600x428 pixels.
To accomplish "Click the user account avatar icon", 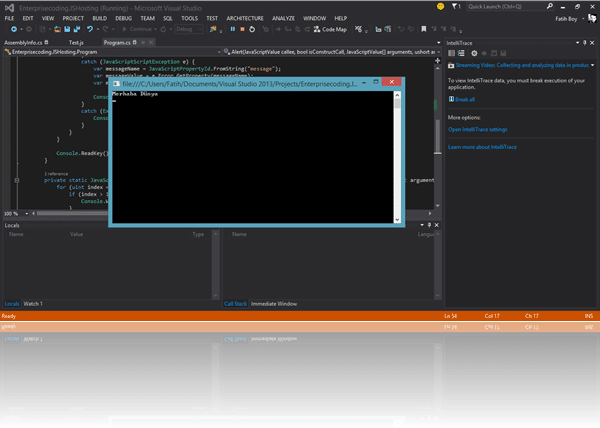I will click(x=592, y=18).
